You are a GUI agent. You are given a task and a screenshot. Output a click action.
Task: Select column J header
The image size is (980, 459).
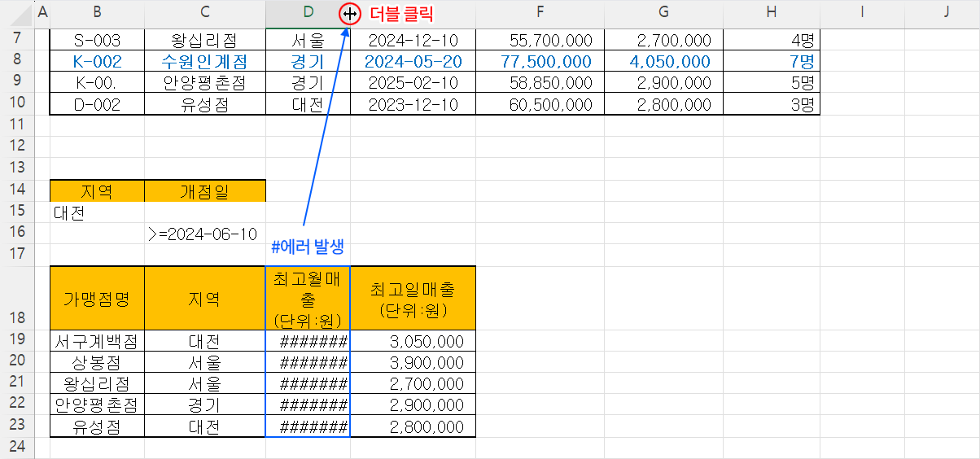pyautogui.click(x=947, y=12)
